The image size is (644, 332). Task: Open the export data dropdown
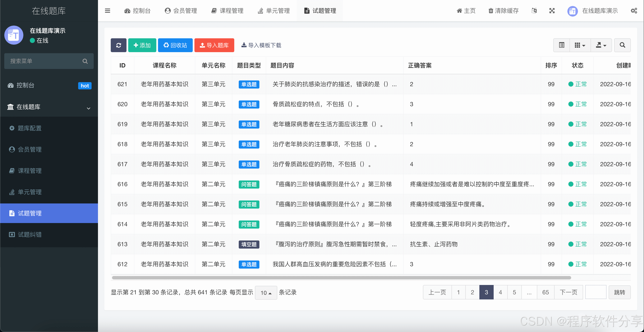[x=601, y=45]
